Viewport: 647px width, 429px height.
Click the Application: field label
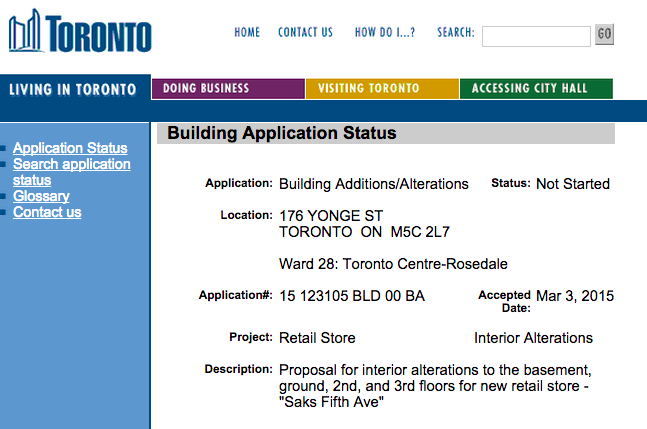(x=239, y=183)
